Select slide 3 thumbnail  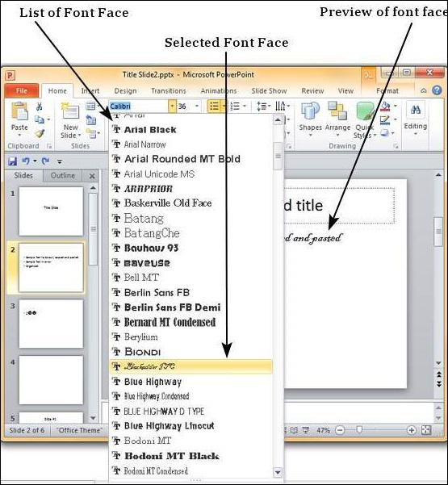51,324
